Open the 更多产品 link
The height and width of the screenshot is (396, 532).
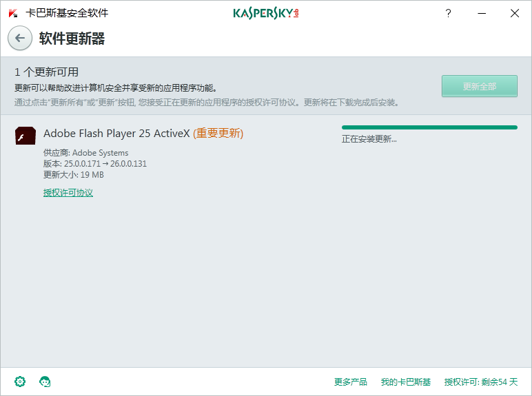pos(351,382)
